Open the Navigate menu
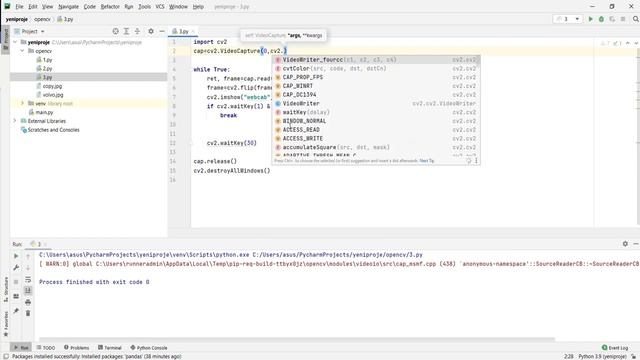The image size is (640, 360). (68, 7)
